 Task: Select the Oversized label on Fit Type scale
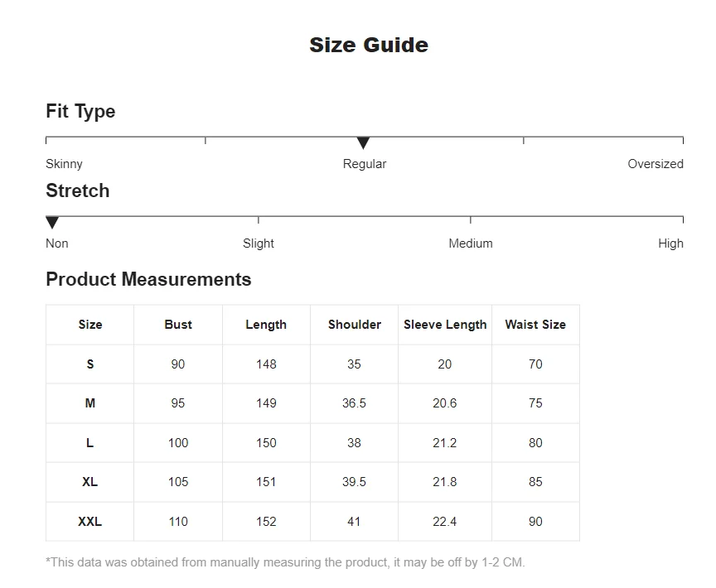(x=656, y=164)
